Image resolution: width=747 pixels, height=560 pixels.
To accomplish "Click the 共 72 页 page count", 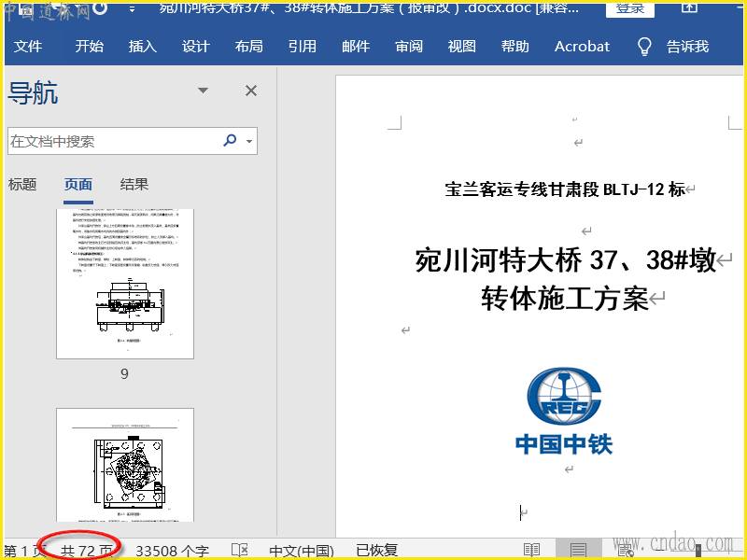I will [86, 551].
